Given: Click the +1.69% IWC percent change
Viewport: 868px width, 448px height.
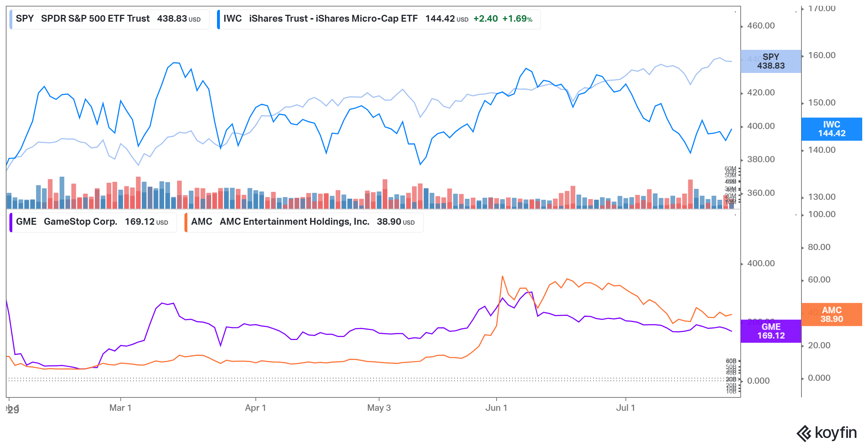Looking at the screenshot, I should (517, 19).
